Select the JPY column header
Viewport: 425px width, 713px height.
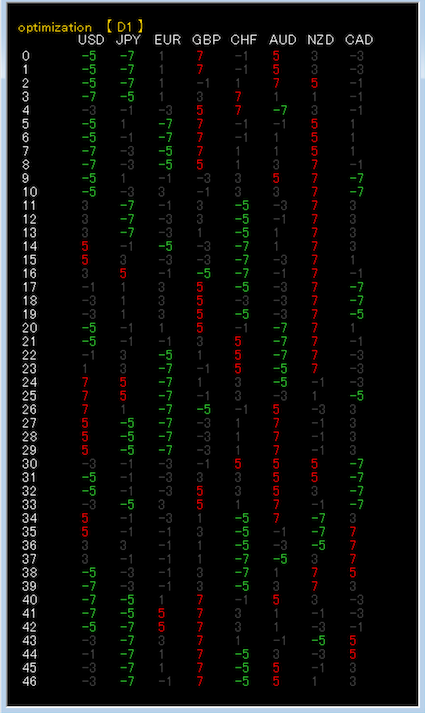[129, 40]
